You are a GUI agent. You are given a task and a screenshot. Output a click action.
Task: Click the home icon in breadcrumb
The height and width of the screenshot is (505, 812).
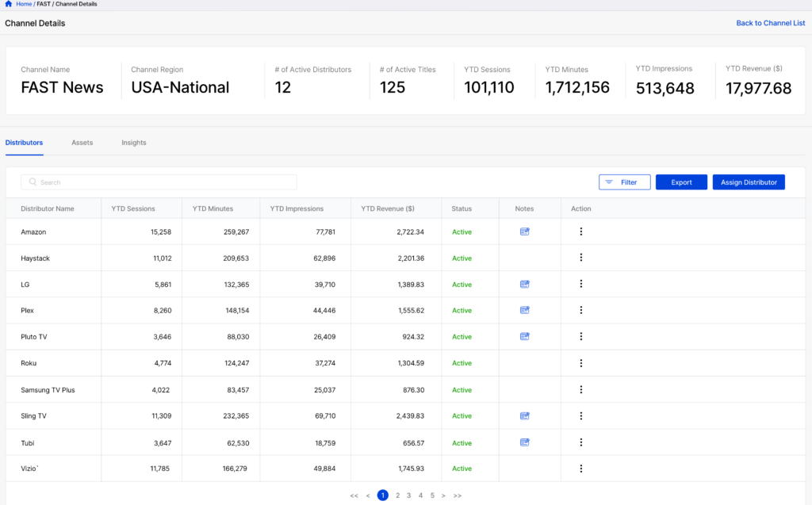(9, 4)
